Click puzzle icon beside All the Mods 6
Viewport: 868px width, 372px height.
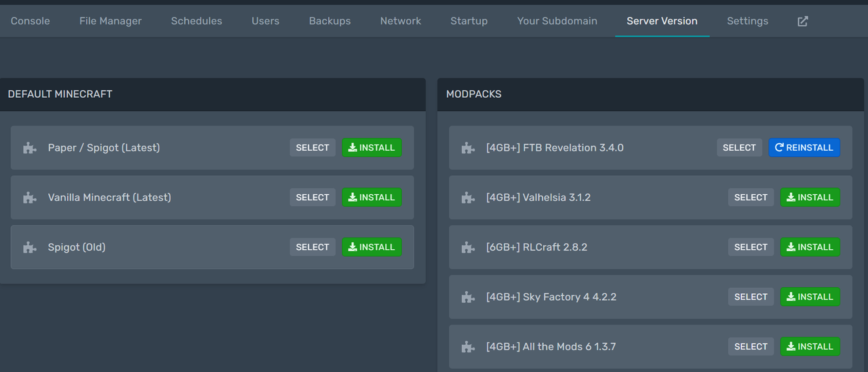coord(468,347)
